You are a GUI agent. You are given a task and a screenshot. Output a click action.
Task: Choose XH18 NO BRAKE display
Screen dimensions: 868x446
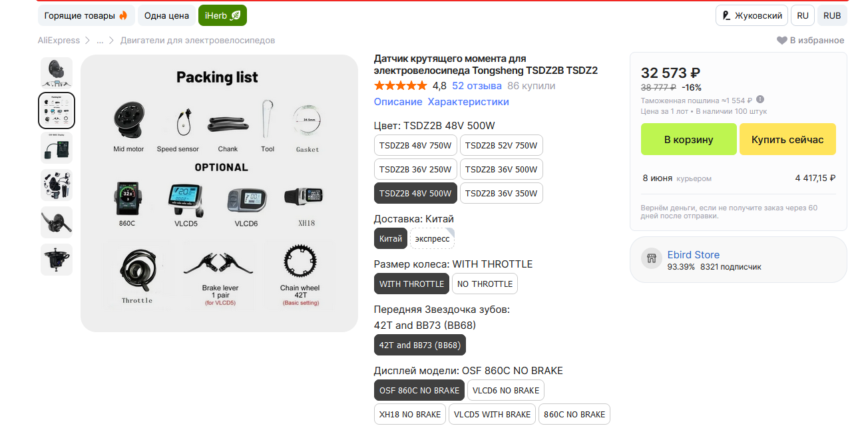(410, 414)
